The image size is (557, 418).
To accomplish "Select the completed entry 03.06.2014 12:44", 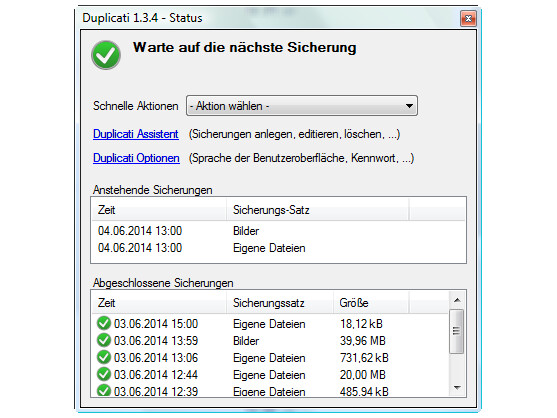I will point(271,375).
